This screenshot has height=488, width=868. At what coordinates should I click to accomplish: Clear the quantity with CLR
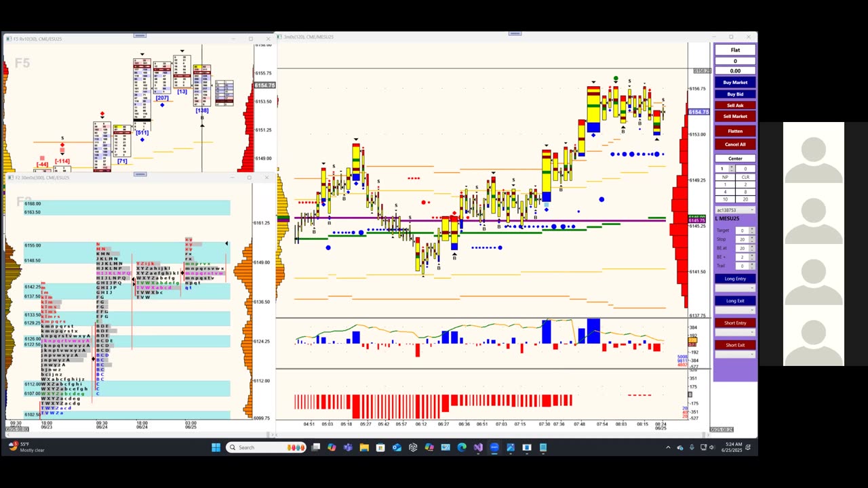coord(745,177)
